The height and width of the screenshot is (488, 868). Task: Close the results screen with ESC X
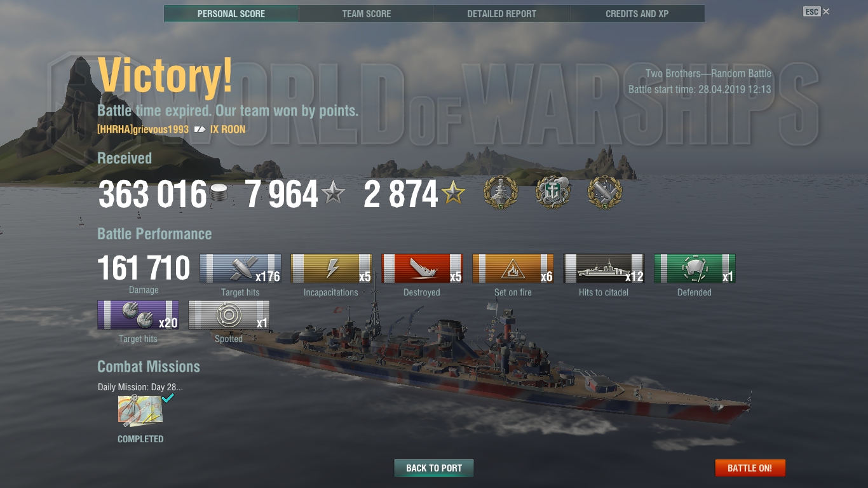[817, 11]
